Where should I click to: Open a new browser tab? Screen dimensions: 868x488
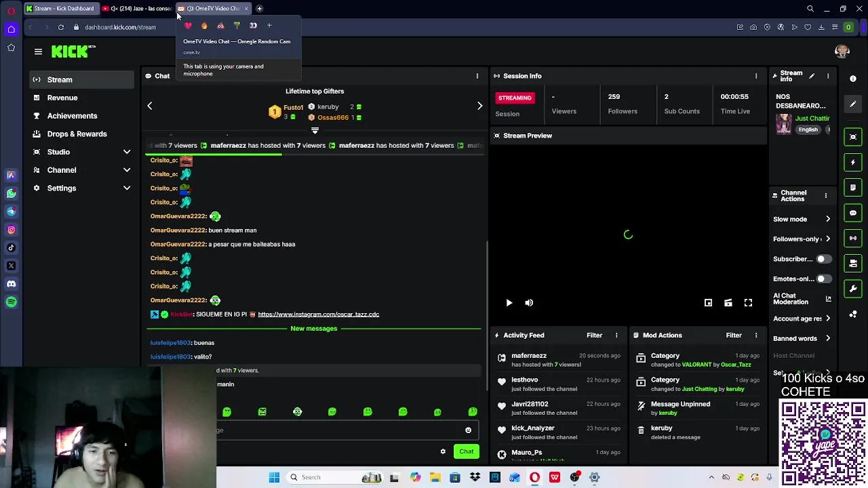[x=259, y=8]
